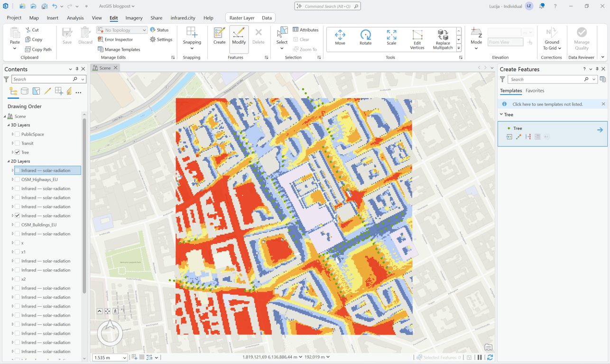Screen dimensions: 610x364
Task: Open the infrared.city ribbon tab
Action: (183, 18)
